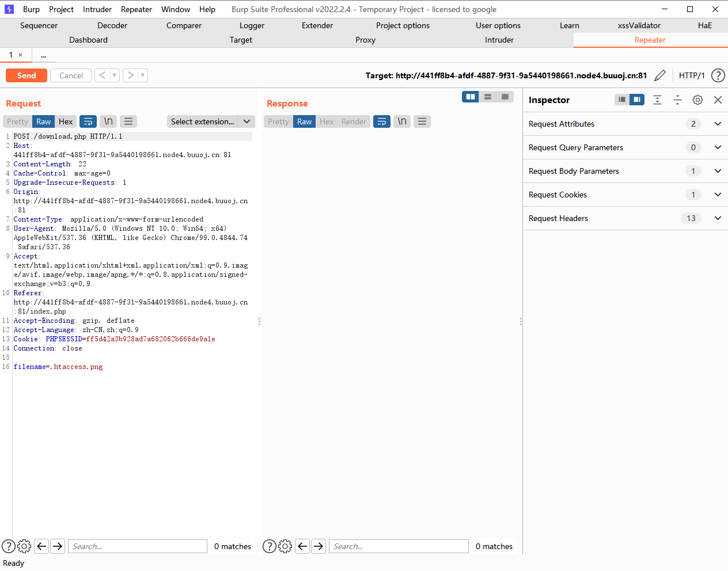Edit the target with the pencil icon
This screenshot has width=728, height=571.
click(x=660, y=75)
